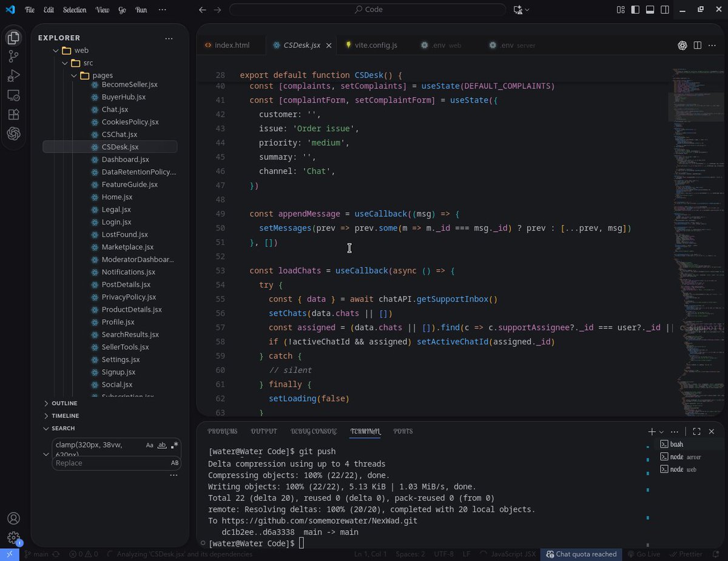728x561 pixels.
Task: Open the Selection menu
Action: click(x=75, y=10)
